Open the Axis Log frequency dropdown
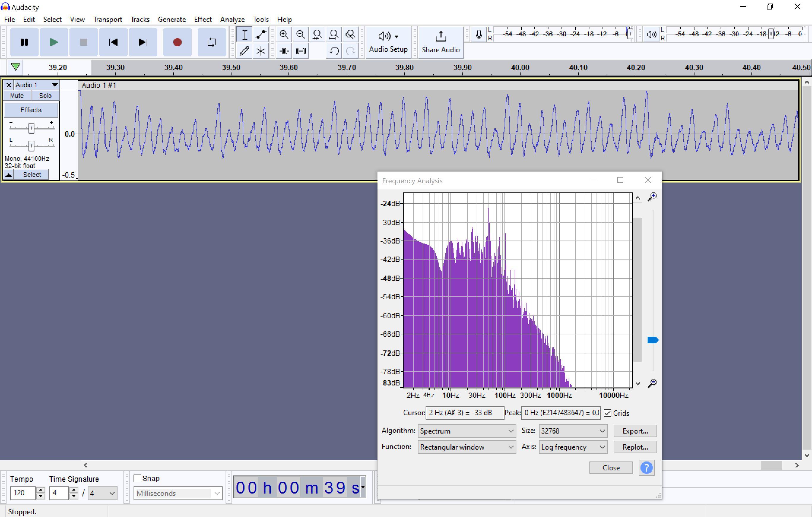 pyautogui.click(x=573, y=447)
